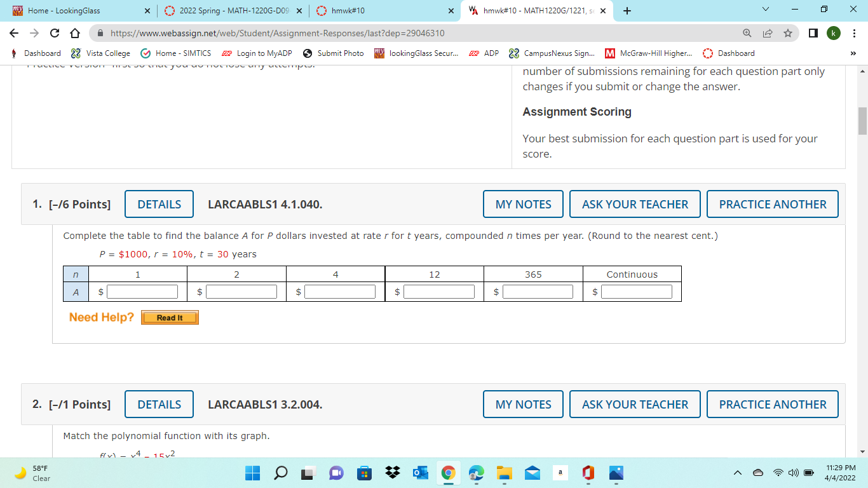868x488 pixels.
Task: Open Task View on the taskbar
Action: 308,473
